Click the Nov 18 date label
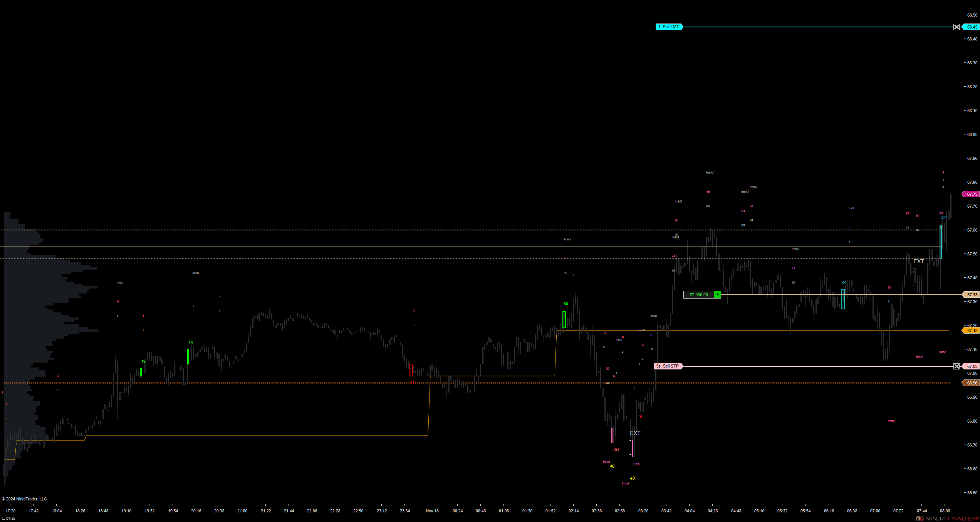Screen dimensions: 980x522 (x=432, y=511)
